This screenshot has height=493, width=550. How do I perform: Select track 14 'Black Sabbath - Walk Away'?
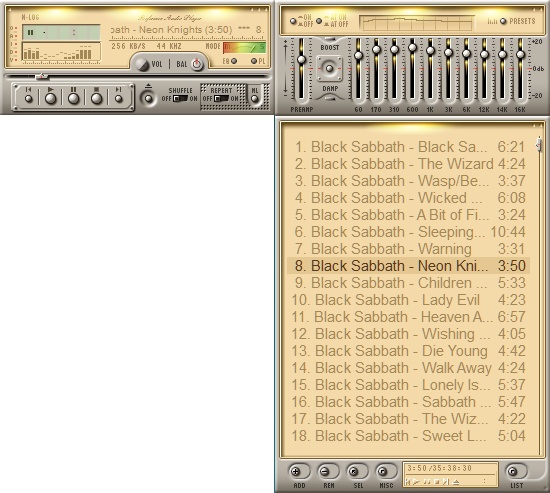(409, 368)
